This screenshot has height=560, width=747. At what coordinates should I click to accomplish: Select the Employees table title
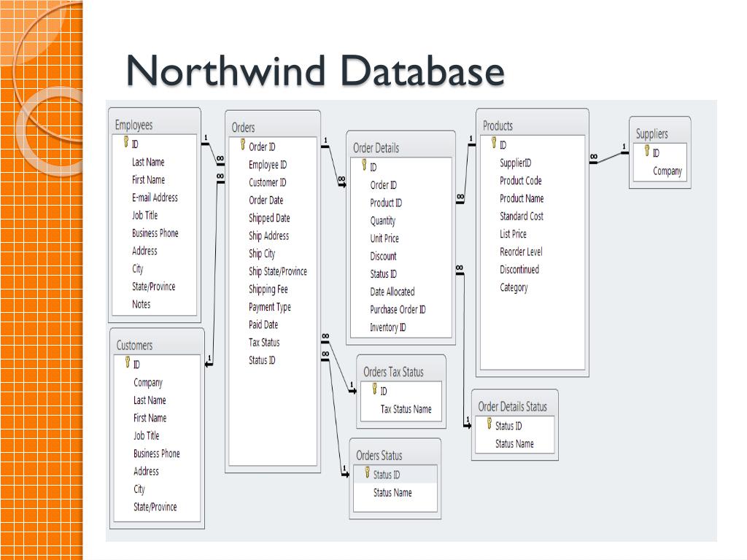[134, 125]
